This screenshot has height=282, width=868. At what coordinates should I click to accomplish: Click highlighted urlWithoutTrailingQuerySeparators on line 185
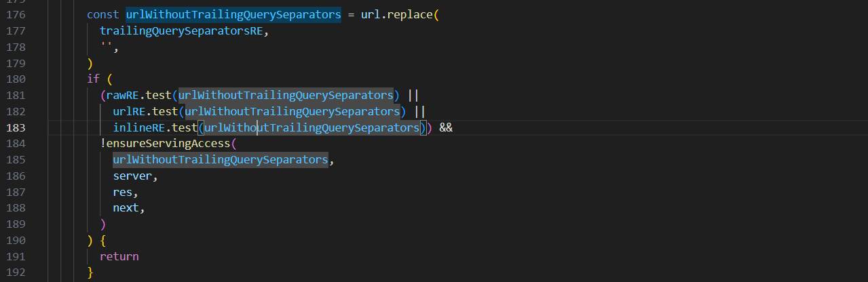(x=221, y=160)
